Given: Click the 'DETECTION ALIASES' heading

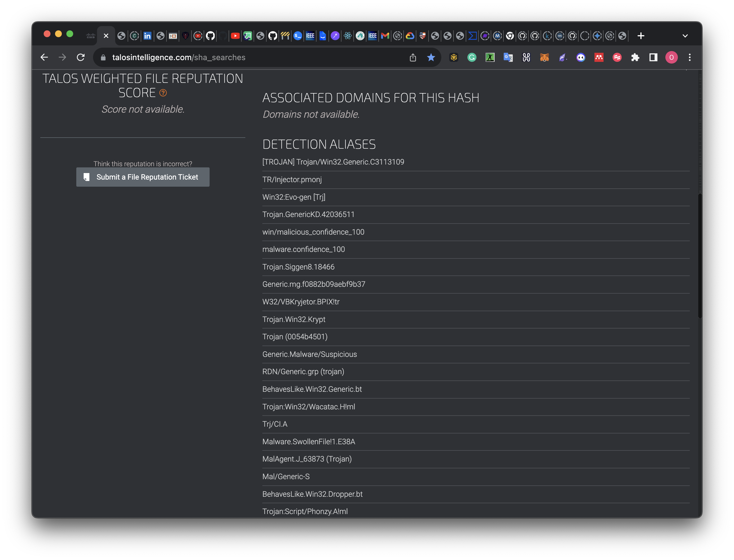Looking at the screenshot, I should 319,144.
